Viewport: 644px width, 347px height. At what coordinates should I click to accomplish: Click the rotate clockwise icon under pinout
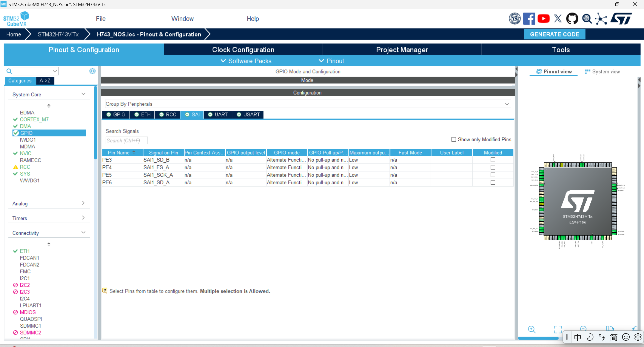[x=610, y=328]
